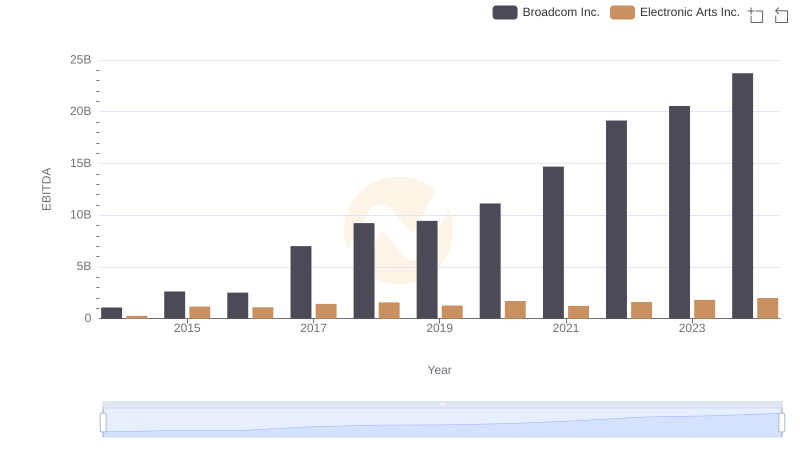Click the Electronic Arts bar for 2019
Image resolution: width=800 pixels, height=461 pixels.
click(452, 312)
